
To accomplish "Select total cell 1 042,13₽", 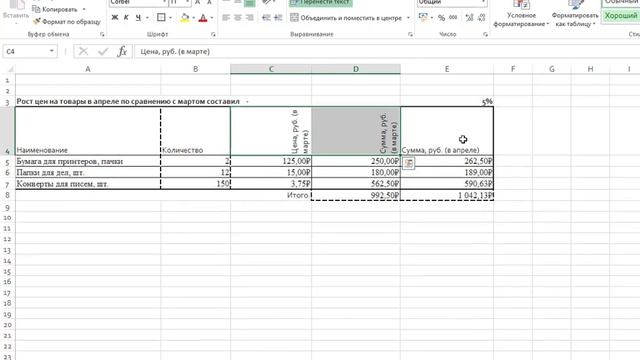I will [x=447, y=195].
